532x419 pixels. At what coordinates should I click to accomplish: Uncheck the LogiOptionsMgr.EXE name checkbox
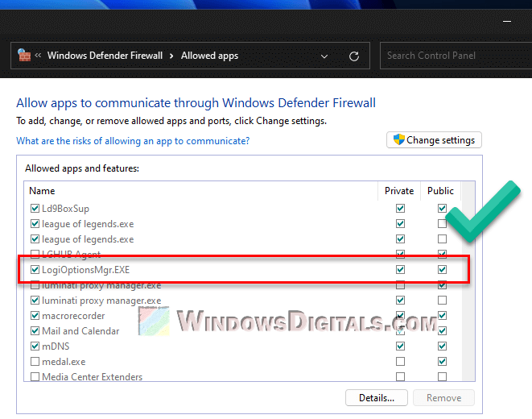(35, 270)
